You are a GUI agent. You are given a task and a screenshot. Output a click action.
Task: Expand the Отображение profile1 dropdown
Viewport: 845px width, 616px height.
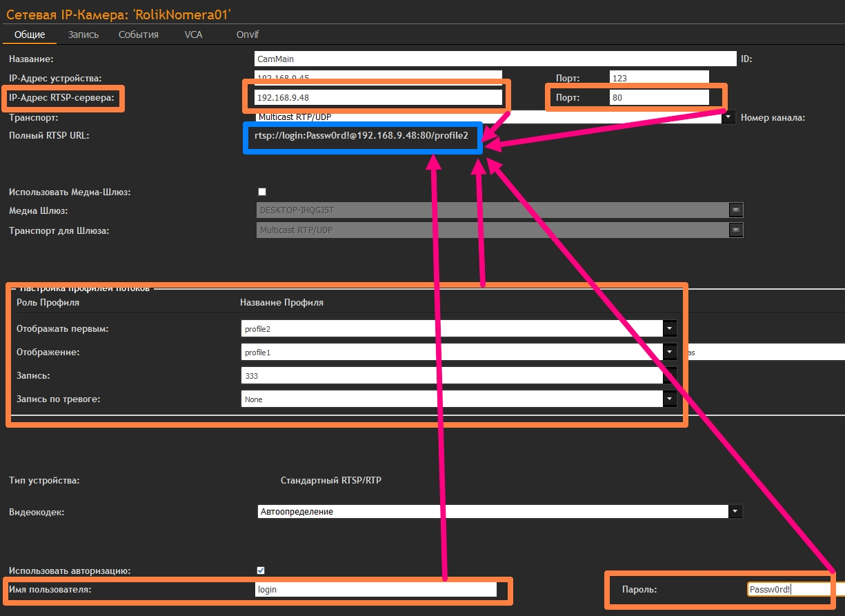coord(670,352)
